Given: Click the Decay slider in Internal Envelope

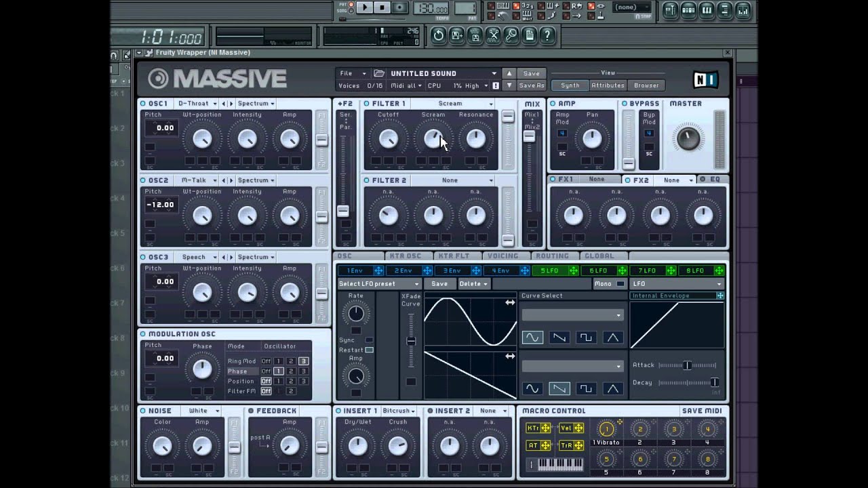Looking at the screenshot, I should [687, 383].
